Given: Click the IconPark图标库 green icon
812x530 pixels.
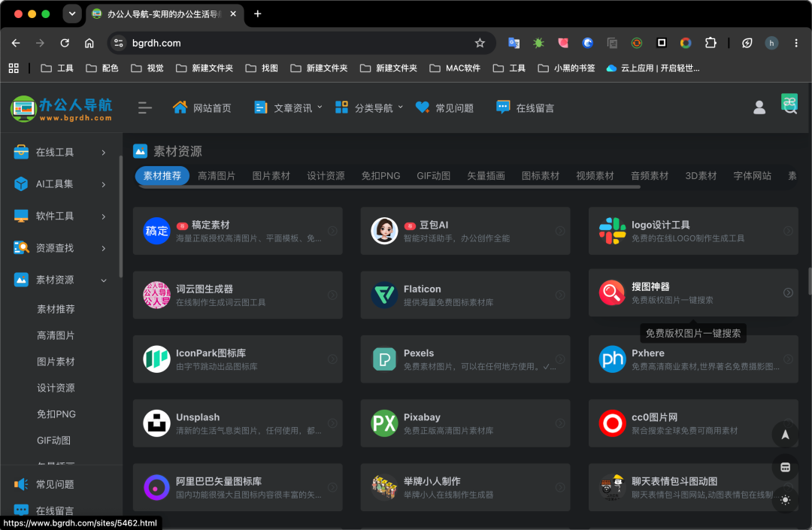Looking at the screenshot, I should click(x=156, y=359).
